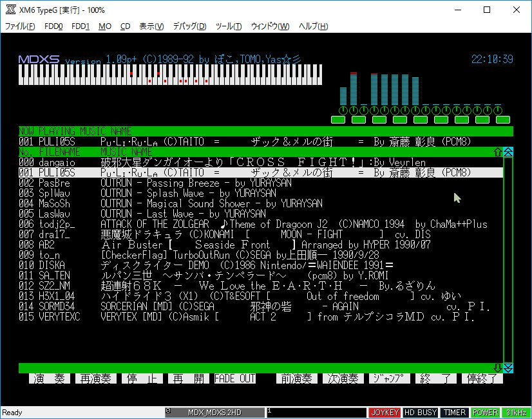Select track 002 PasBre Passing Breeze
Screen dimensions: 532x419
261,183
